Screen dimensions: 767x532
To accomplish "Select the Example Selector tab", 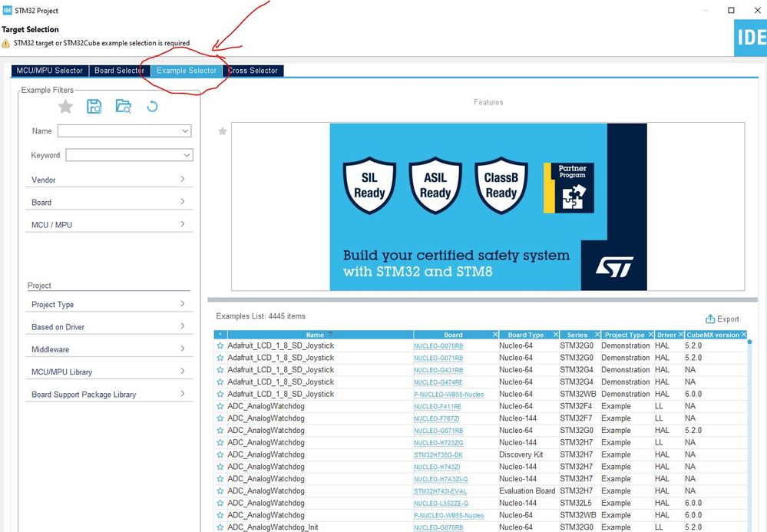I will pyautogui.click(x=187, y=71).
